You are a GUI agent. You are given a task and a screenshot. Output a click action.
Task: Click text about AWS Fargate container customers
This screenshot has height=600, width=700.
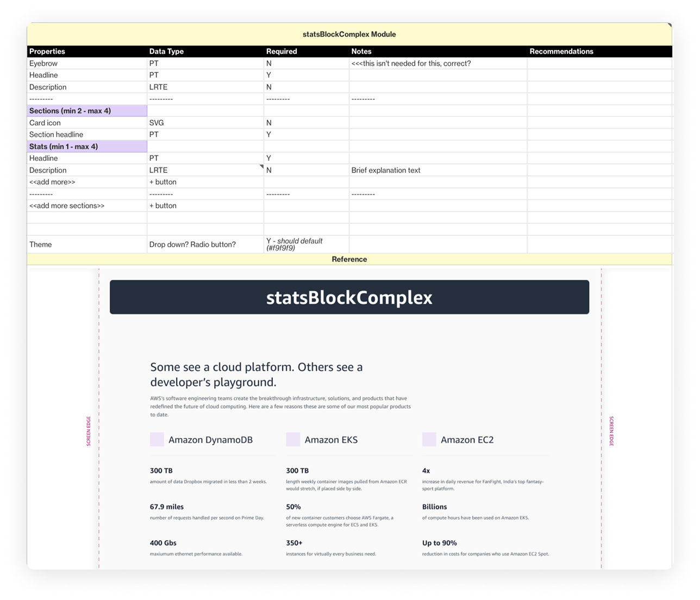click(x=340, y=521)
